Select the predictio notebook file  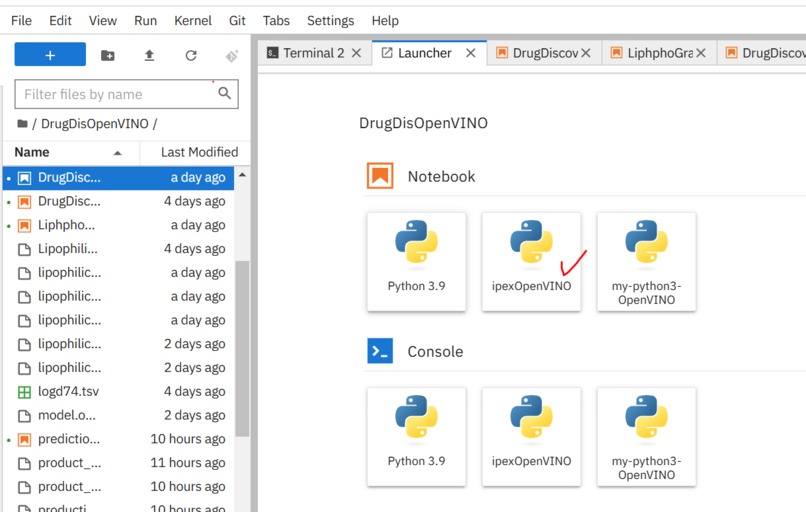[119, 440]
